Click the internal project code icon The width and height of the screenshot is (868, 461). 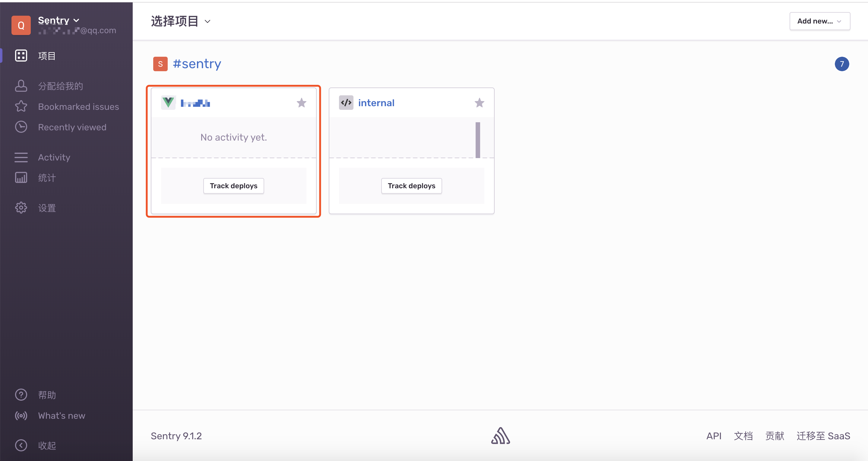[346, 103]
